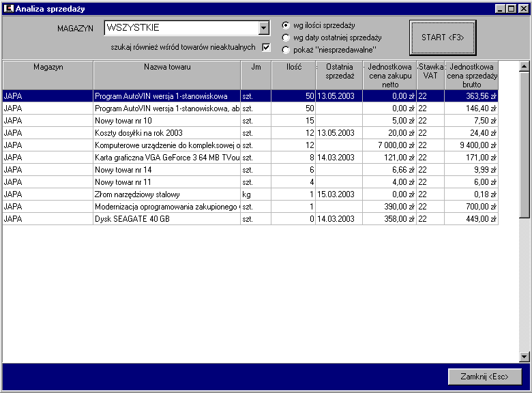Click 'Jednostkowa cena sprzedaży brutto' column header
This screenshot has height=393, width=532.
pos(472,75)
